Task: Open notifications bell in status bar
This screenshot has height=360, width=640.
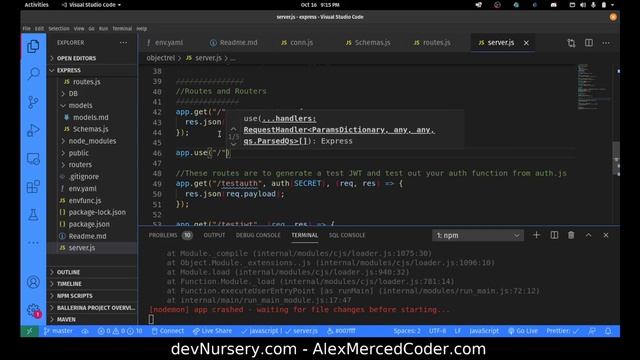Action: [608, 331]
